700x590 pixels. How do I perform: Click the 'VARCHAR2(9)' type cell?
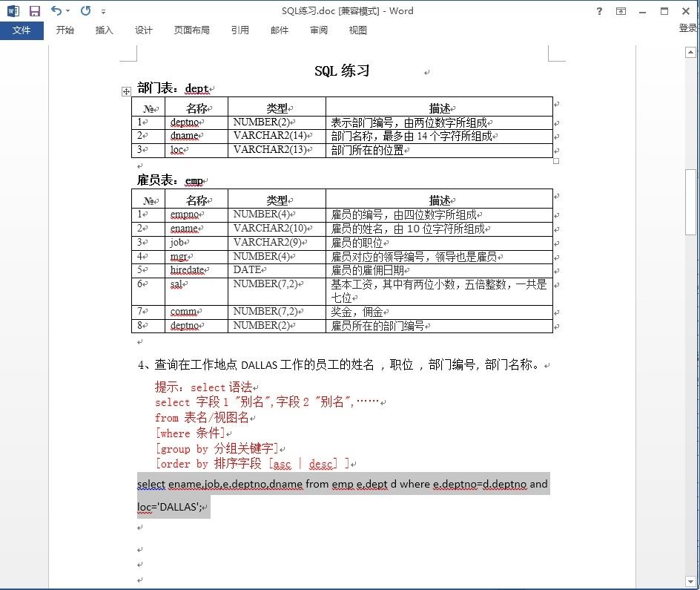click(277, 243)
